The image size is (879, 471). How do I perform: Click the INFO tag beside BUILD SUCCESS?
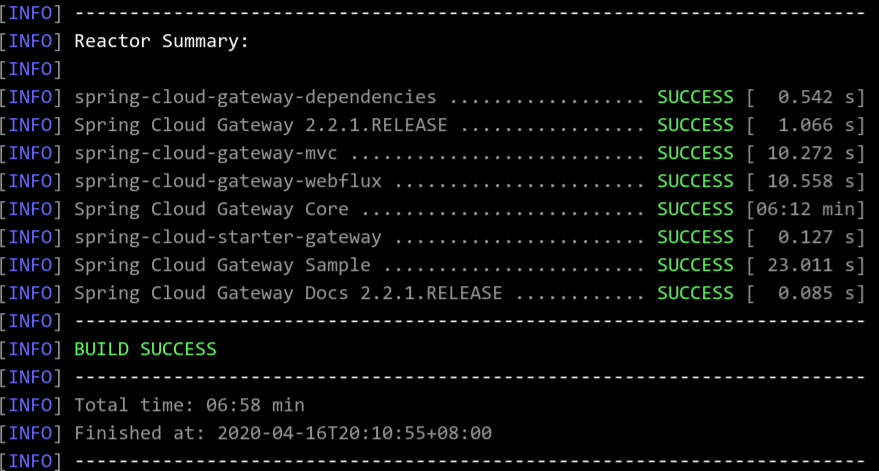[30, 350]
